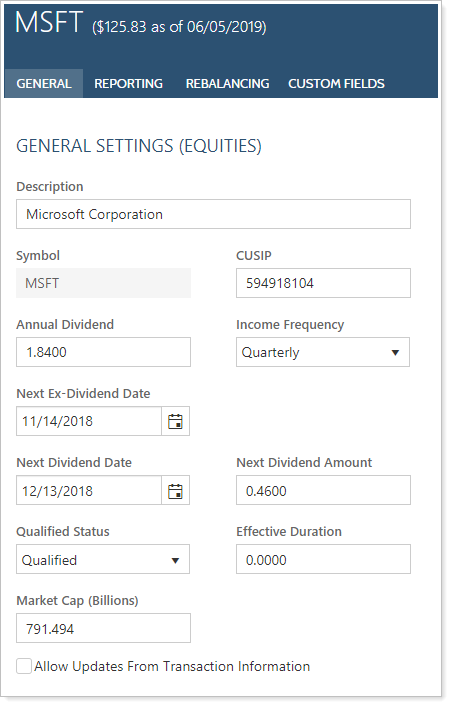This screenshot has width=451, height=706.
Task: Open calendar picker for Next Dividend Date
Action: (x=175, y=491)
